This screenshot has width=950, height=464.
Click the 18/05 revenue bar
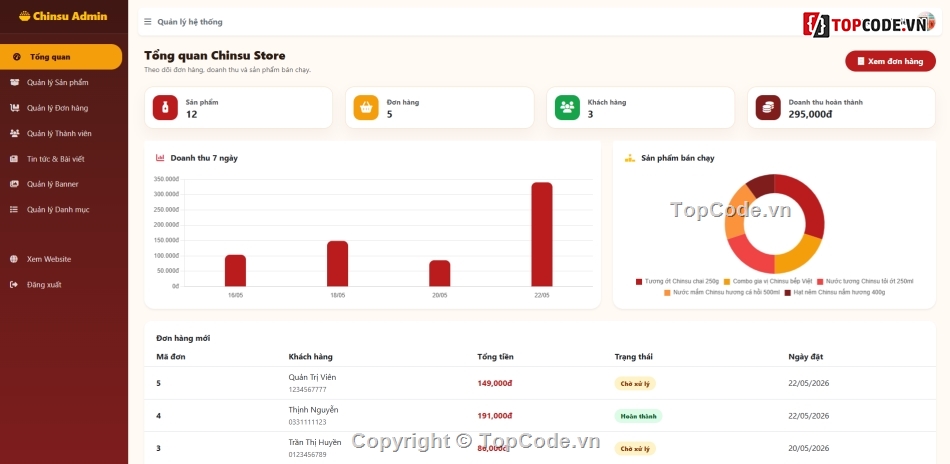[337, 263]
